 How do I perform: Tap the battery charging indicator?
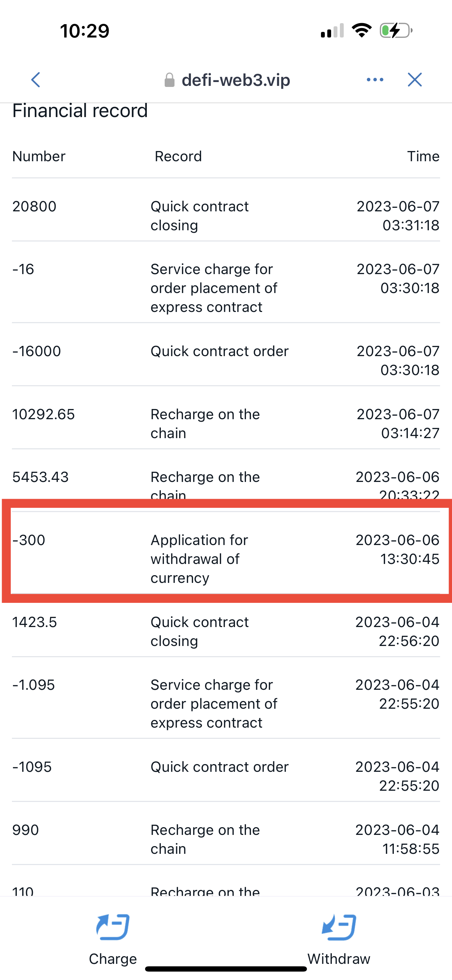[x=396, y=30]
